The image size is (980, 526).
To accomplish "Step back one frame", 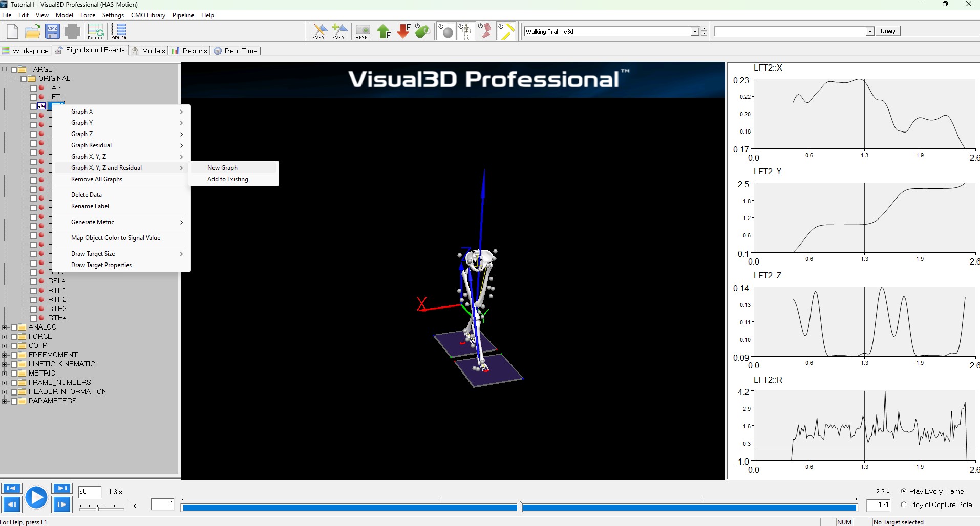I will coord(11,505).
